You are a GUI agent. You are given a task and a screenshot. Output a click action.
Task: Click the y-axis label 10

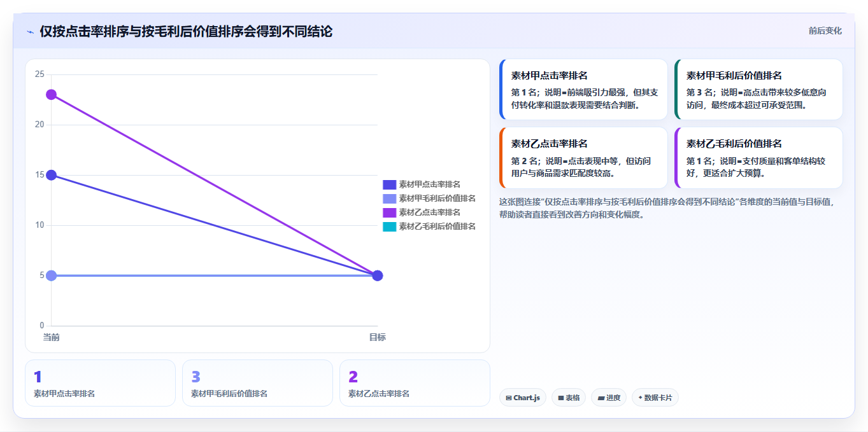[x=39, y=225]
